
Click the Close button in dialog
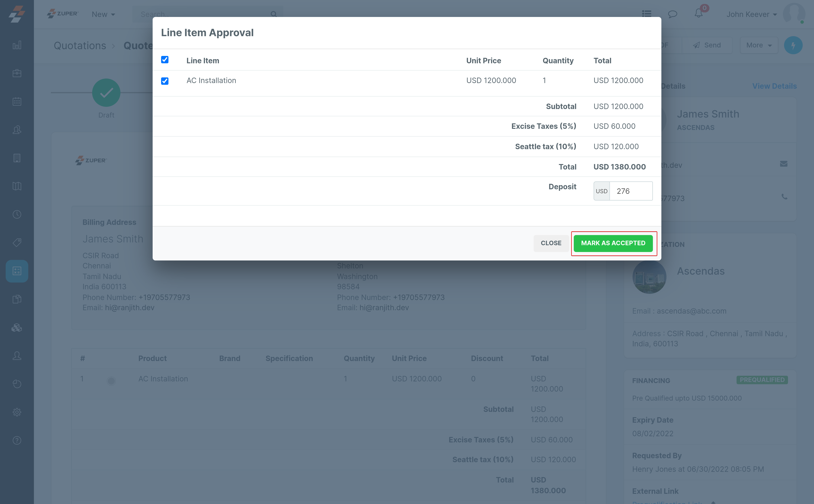tap(551, 243)
